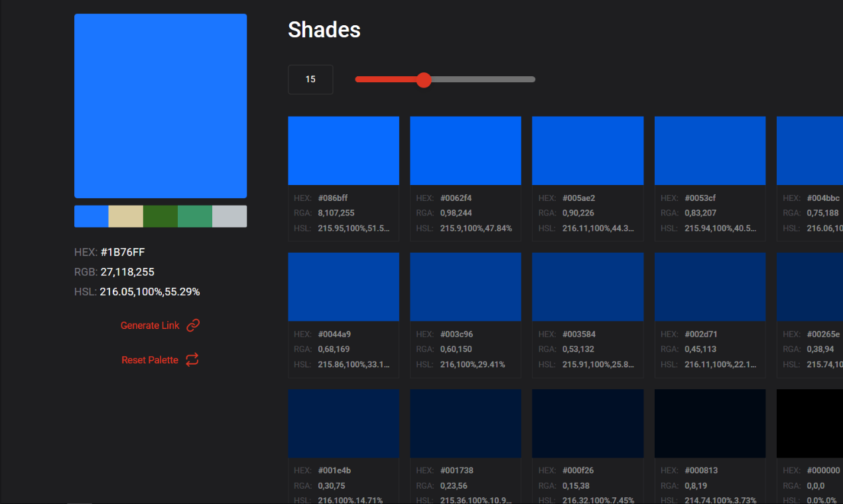Click the Reset Palette text button

coord(150,359)
